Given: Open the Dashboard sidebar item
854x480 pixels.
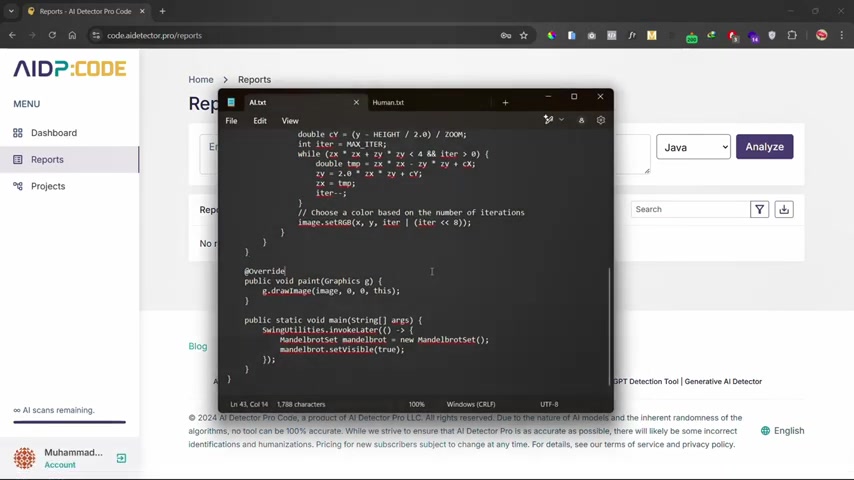Looking at the screenshot, I should [53, 133].
